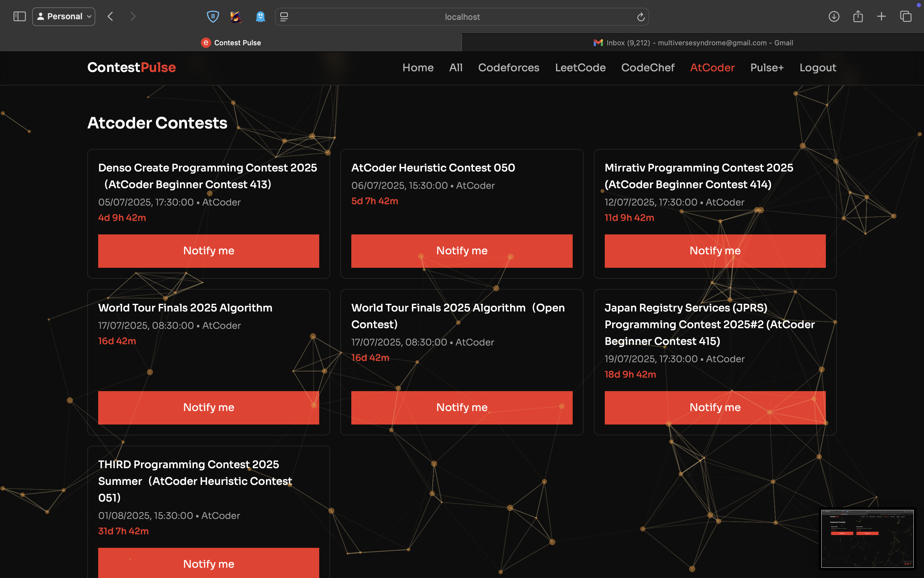Show downloads via the download icon
The image size is (924, 578).
point(834,16)
